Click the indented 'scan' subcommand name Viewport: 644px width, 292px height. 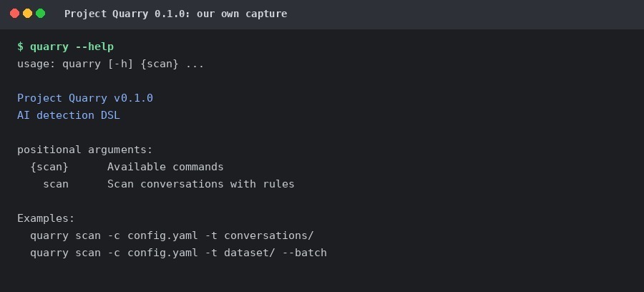click(56, 184)
